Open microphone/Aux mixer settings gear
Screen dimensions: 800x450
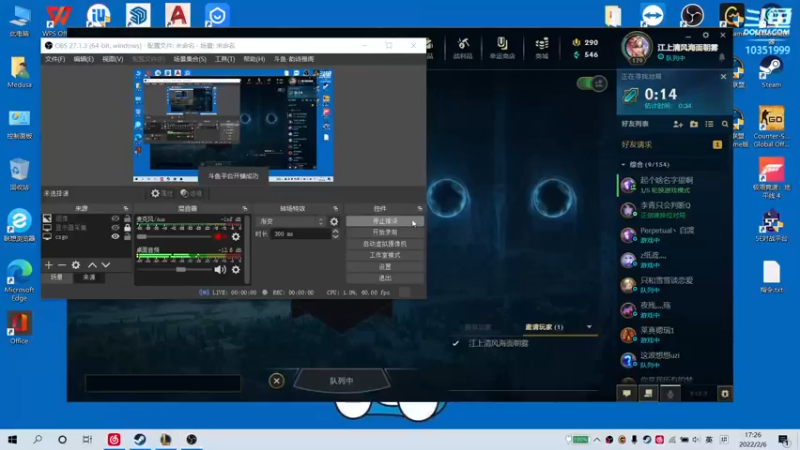coord(236,237)
